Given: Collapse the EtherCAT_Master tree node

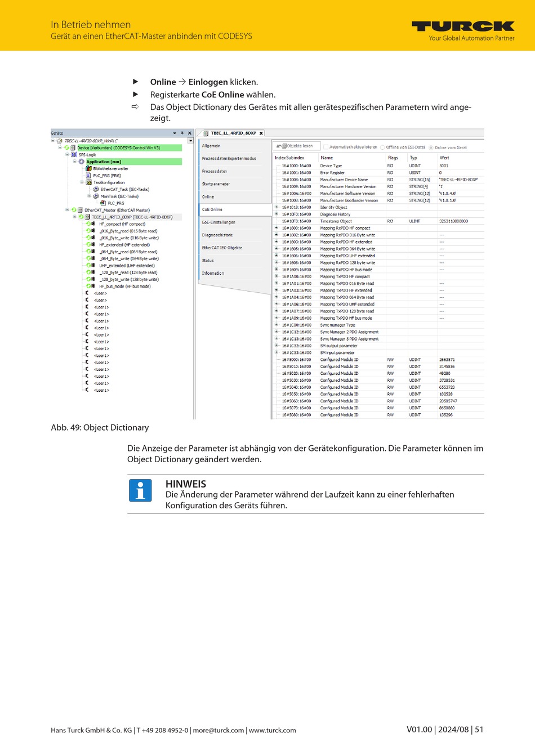Looking at the screenshot, I should point(67,210).
